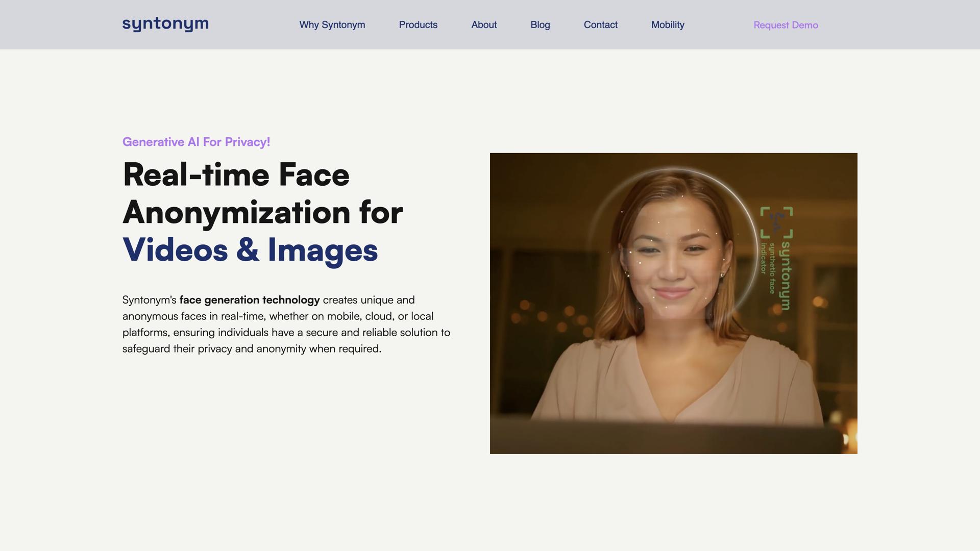
Task: Click the word 'Syntonym's' starting the paragraph
Action: coord(149,300)
